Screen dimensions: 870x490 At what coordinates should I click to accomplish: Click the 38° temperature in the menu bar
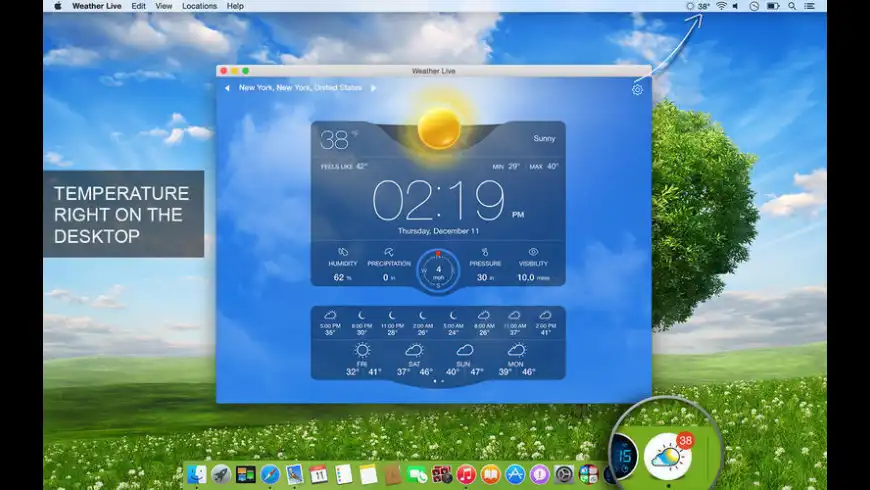(x=704, y=6)
